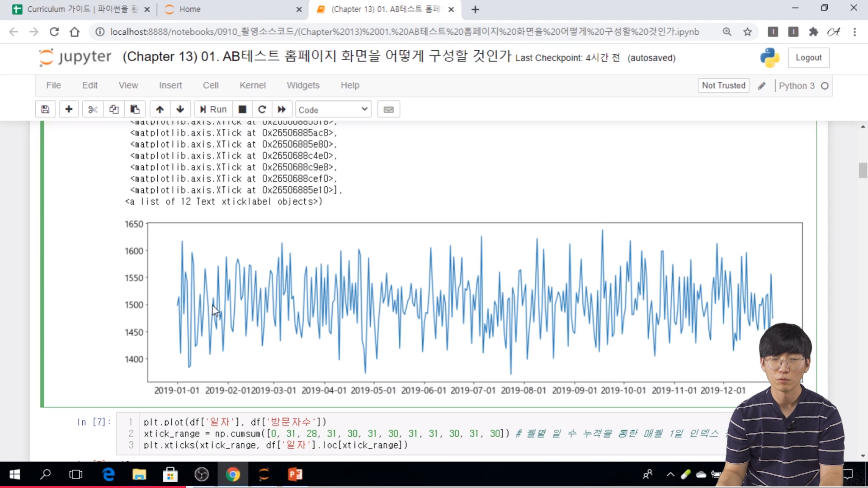Open the Cell menu
Viewport: 868px width, 488px height.
211,85
